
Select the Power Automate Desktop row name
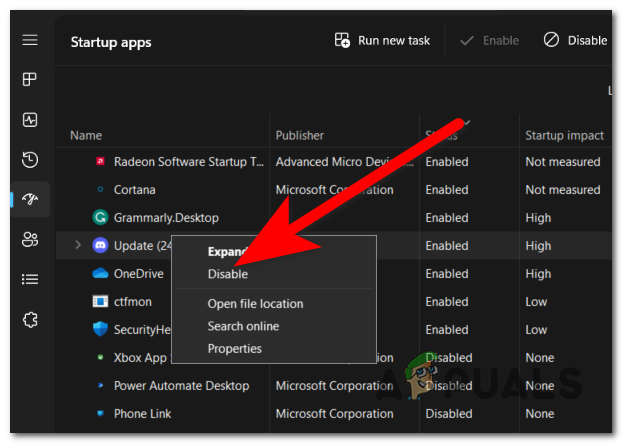tap(182, 386)
